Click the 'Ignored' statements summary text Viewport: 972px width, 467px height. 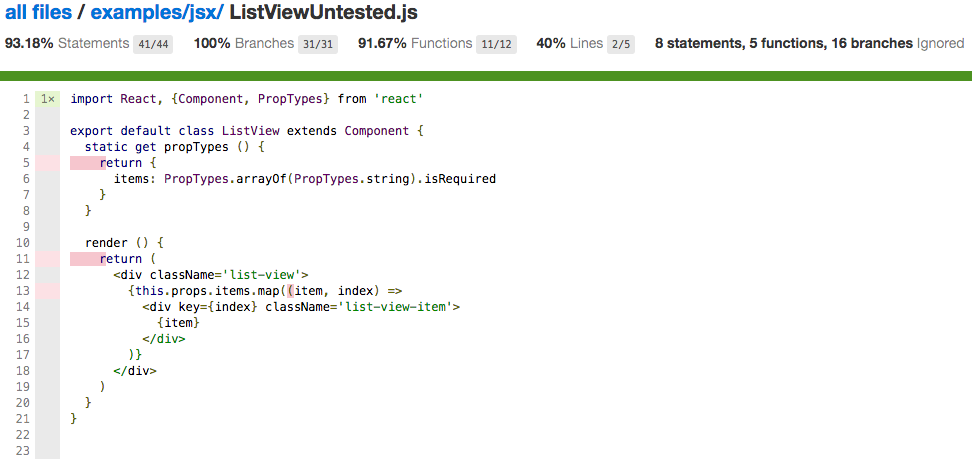940,43
